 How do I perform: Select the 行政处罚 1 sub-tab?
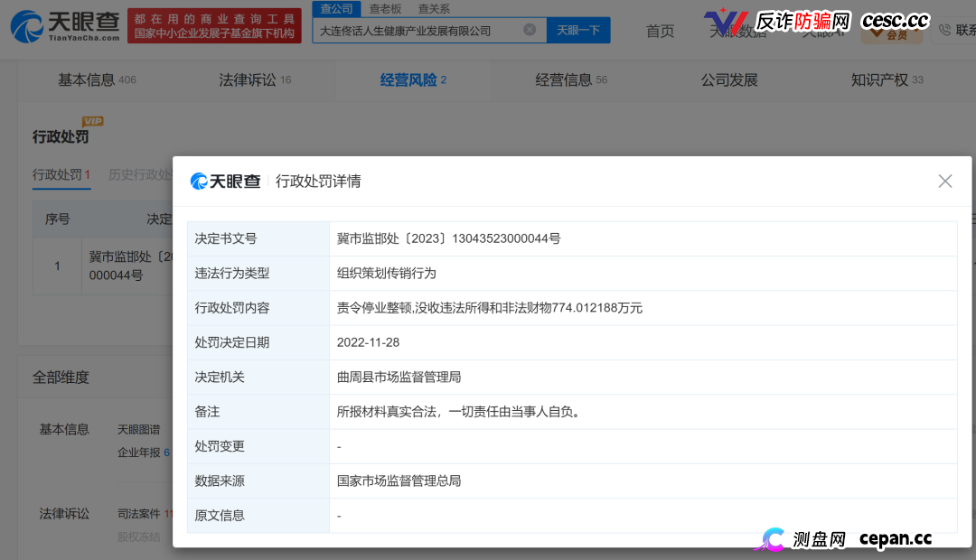[x=61, y=175]
